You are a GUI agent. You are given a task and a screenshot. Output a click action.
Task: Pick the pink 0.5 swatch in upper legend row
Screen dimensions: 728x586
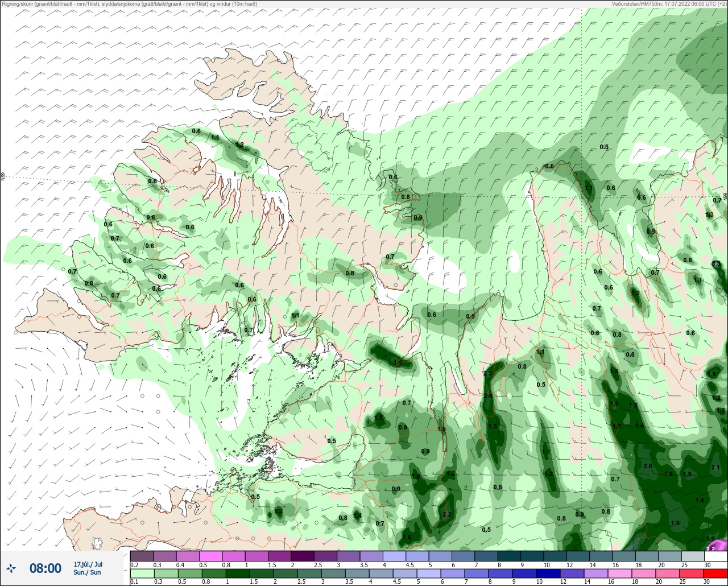(210, 556)
